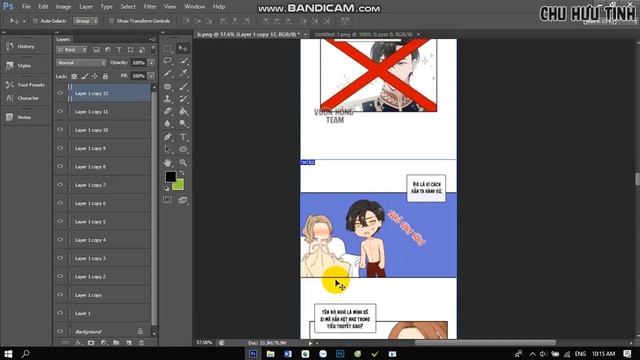This screenshot has width=640, height=360.
Task: Select the Dodge tool
Action: 183,124
